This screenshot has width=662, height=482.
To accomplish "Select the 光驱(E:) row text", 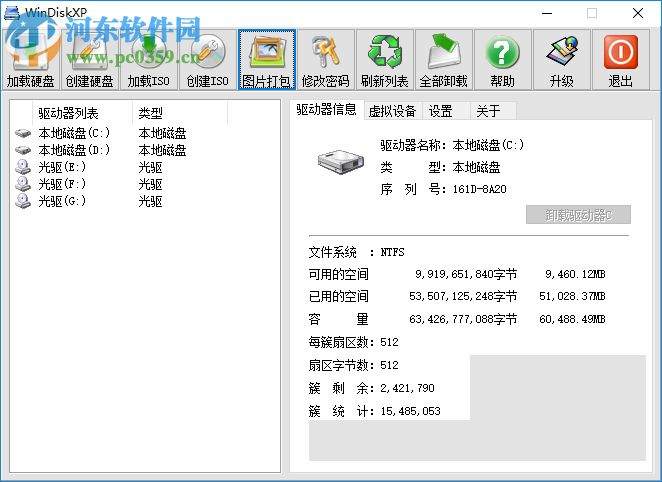I will pyautogui.click(x=62, y=167).
